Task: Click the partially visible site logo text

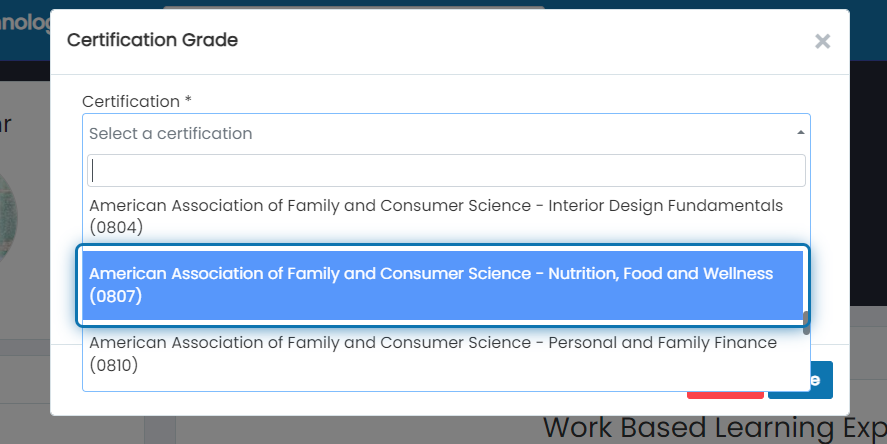Action: pos(25,24)
